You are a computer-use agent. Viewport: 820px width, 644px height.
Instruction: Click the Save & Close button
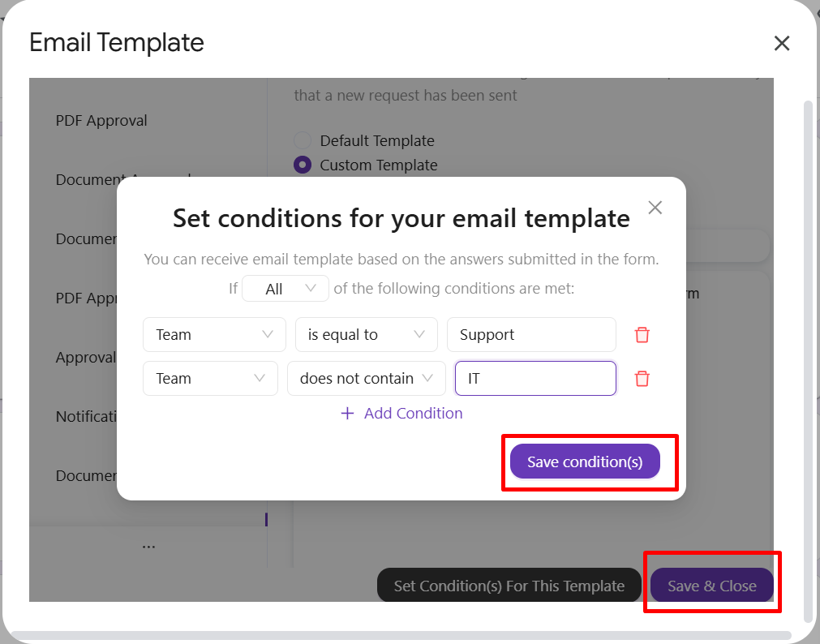point(712,586)
